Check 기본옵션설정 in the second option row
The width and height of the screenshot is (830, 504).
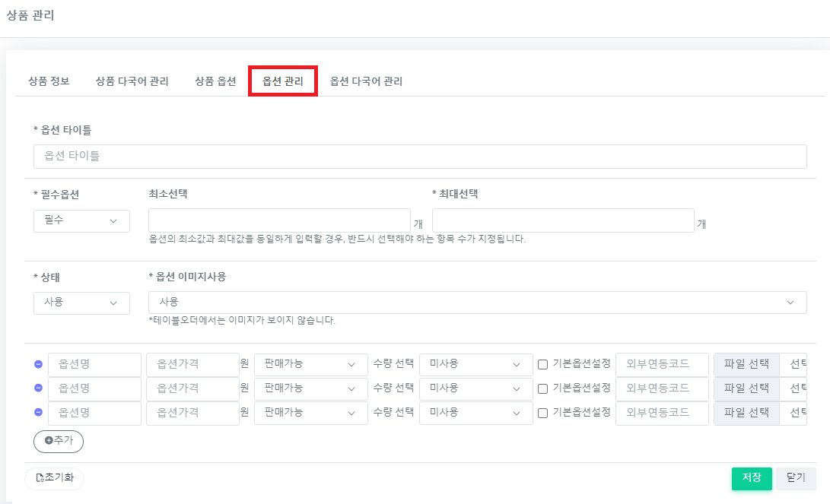pos(543,389)
